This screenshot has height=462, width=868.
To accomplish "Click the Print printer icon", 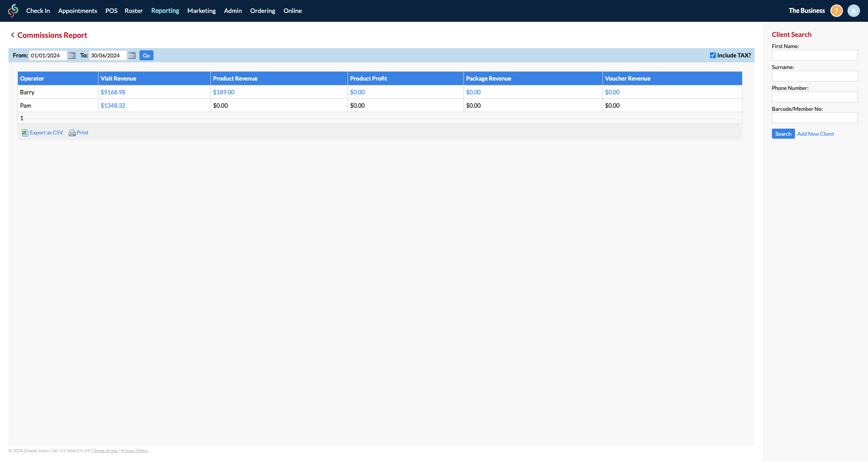I will pyautogui.click(x=72, y=133).
